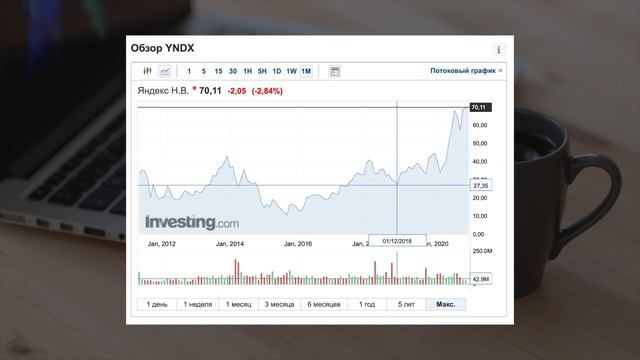Set chart interval to 5 minutes
Viewport: 640px width, 360px height.
pyautogui.click(x=204, y=71)
